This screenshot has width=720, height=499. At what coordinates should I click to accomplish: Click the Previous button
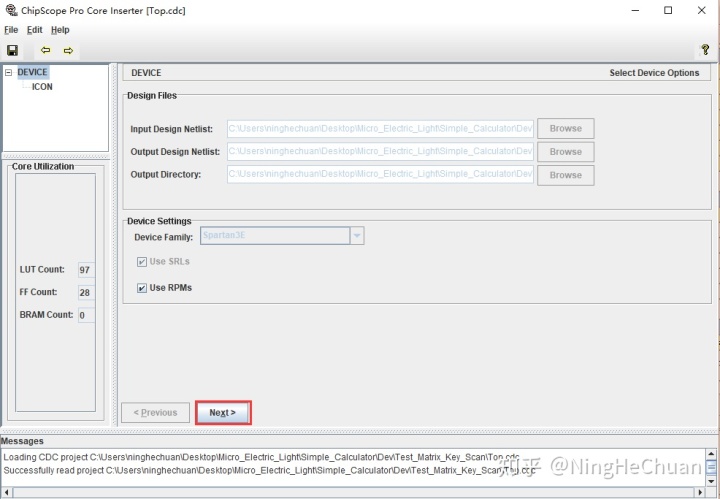[155, 413]
